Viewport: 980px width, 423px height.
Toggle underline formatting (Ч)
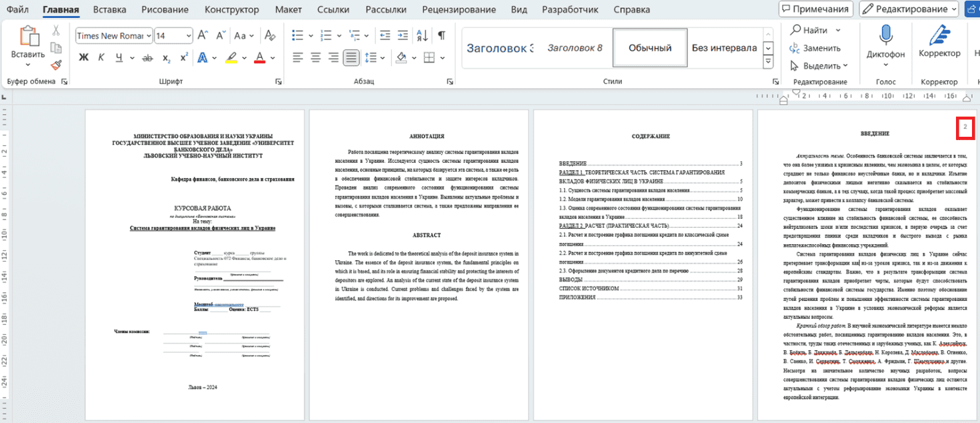(119, 57)
